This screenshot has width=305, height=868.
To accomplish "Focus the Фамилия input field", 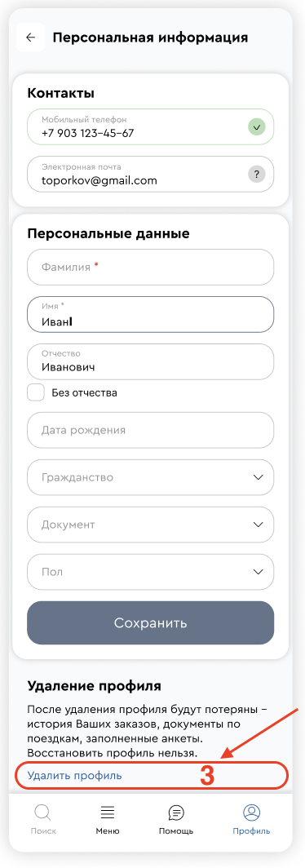I will [151, 267].
